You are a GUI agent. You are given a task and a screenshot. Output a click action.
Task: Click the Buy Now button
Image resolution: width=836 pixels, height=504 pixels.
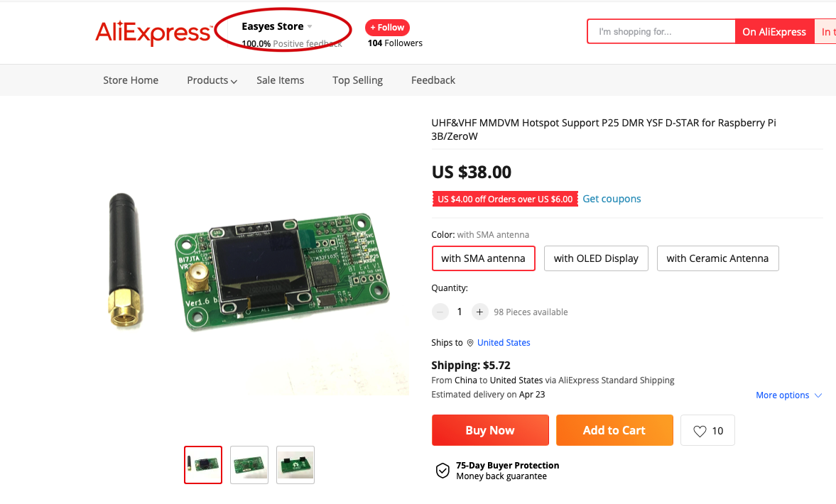tap(490, 430)
